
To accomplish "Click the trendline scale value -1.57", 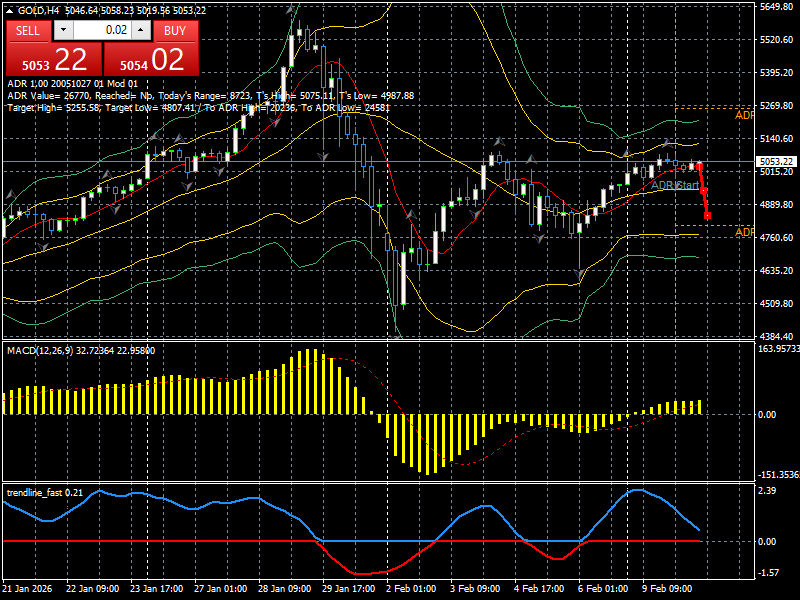I will [769, 572].
